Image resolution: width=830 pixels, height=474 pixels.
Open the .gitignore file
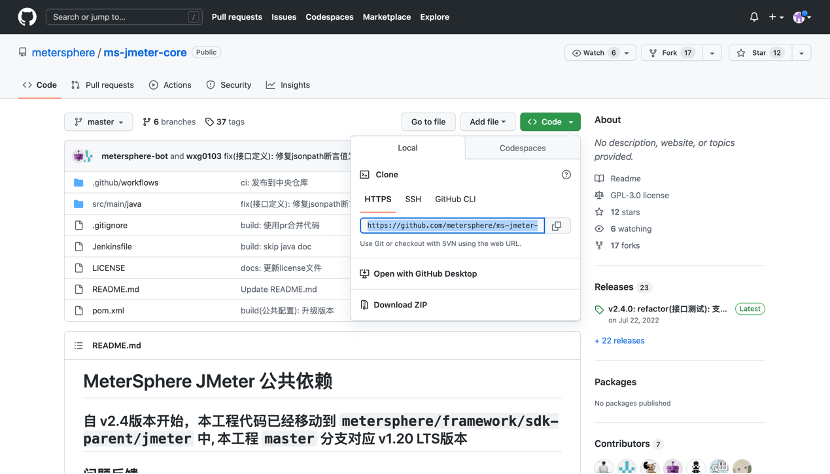[110, 225]
